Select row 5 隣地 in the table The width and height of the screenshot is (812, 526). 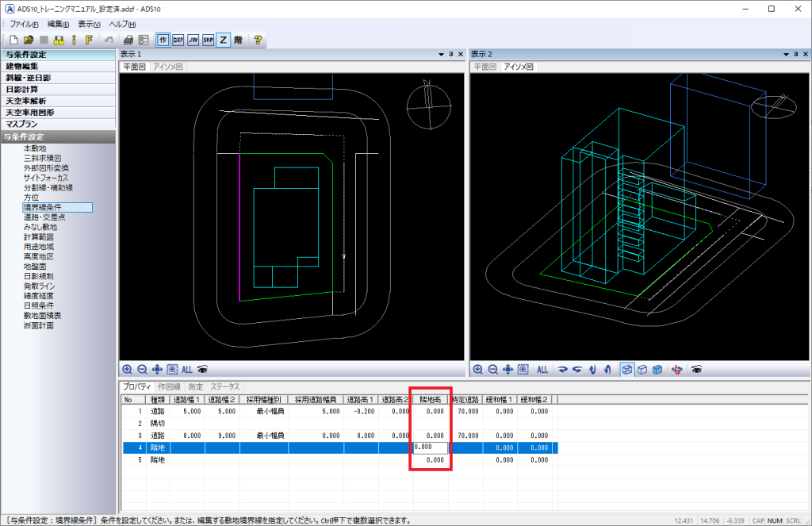pyautogui.click(x=339, y=460)
